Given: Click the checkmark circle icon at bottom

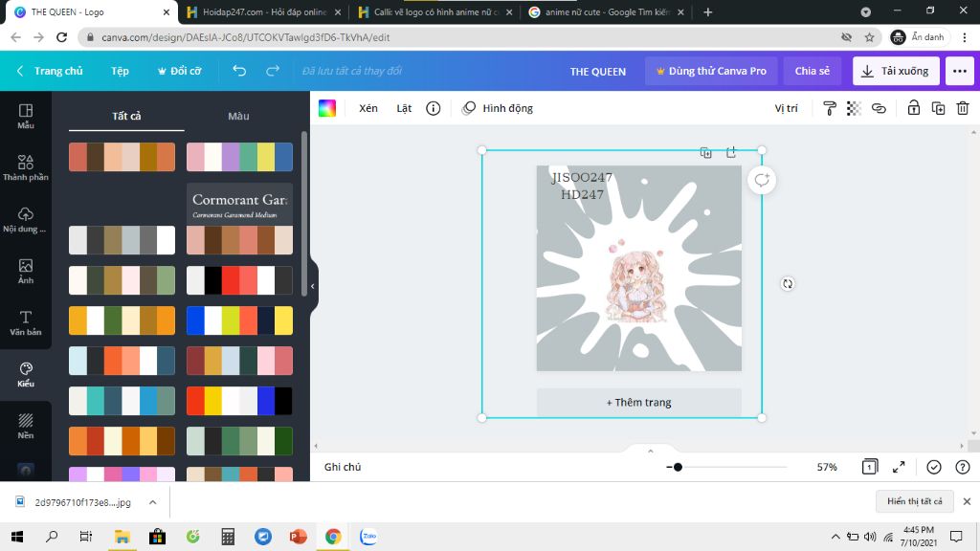Looking at the screenshot, I should point(934,467).
